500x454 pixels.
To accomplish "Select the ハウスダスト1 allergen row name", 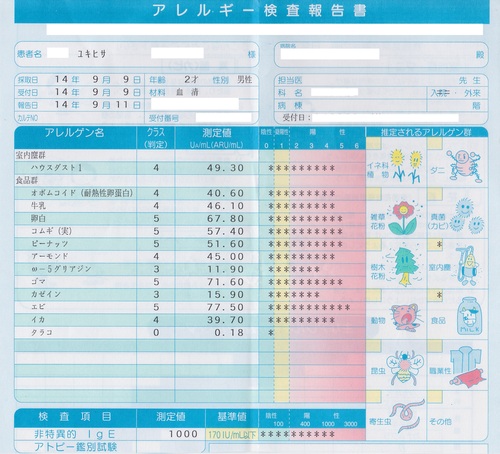I will tap(57, 168).
